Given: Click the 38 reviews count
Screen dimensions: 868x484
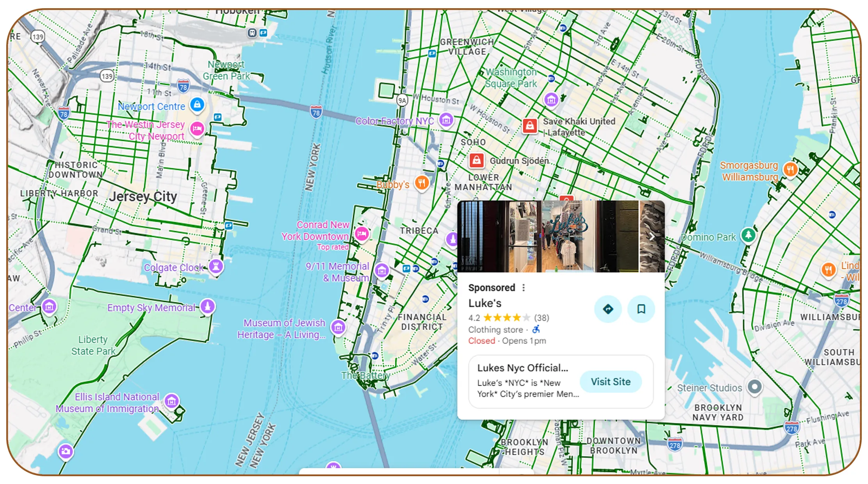Looking at the screenshot, I should 542,318.
